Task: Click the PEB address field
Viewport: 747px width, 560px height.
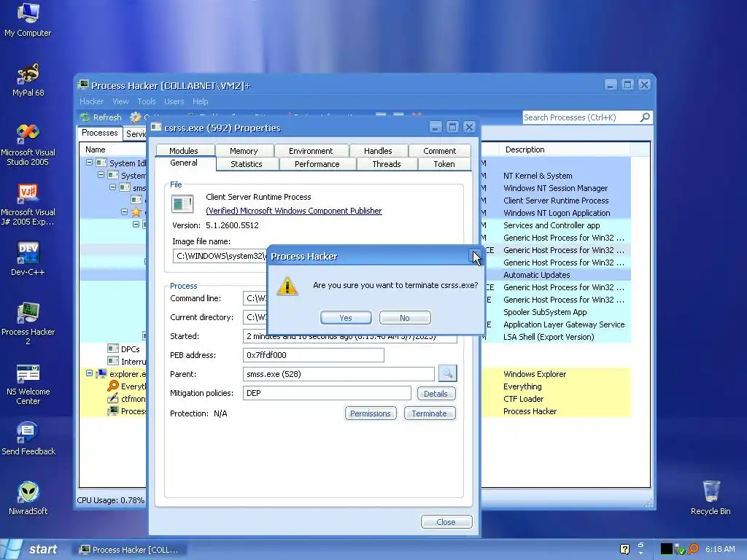Action: (x=313, y=355)
